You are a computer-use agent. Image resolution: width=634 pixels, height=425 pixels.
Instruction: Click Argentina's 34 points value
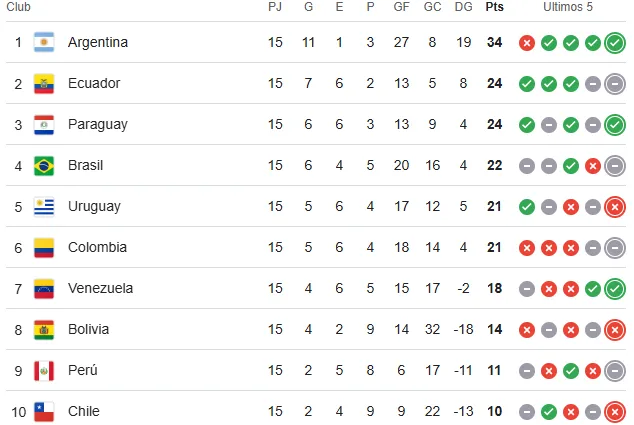(494, 42)
